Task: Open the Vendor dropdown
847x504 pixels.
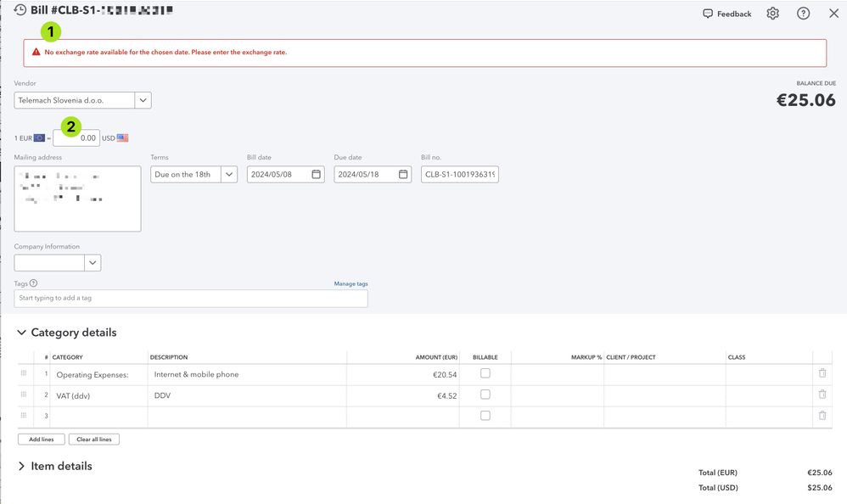Action: click(x=143, y=100)
